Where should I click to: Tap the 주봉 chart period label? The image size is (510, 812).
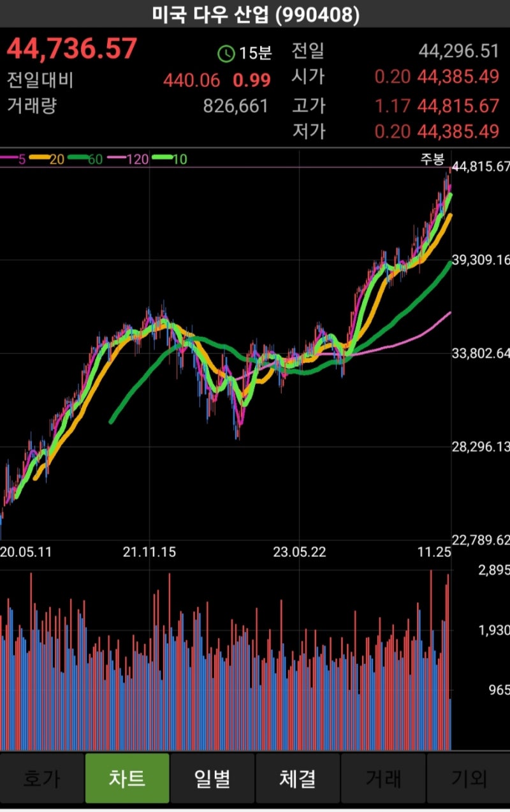[x=432, y=159]
